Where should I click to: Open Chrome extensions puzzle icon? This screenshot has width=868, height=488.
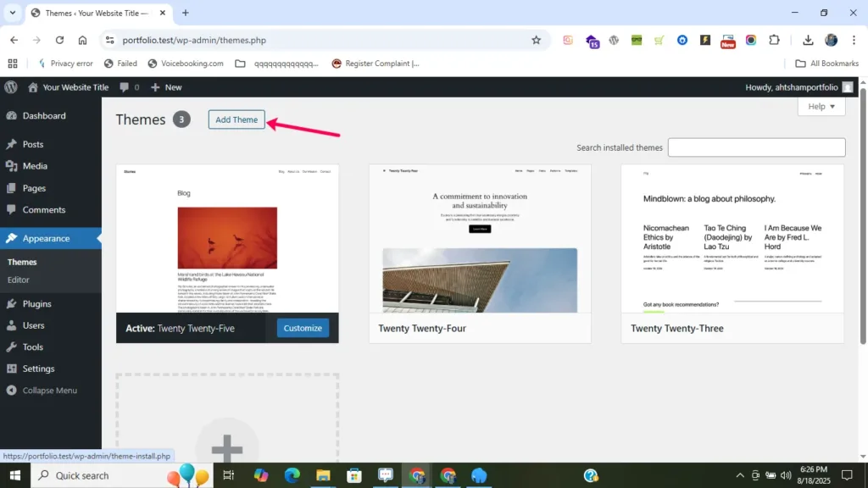(773, 40)
